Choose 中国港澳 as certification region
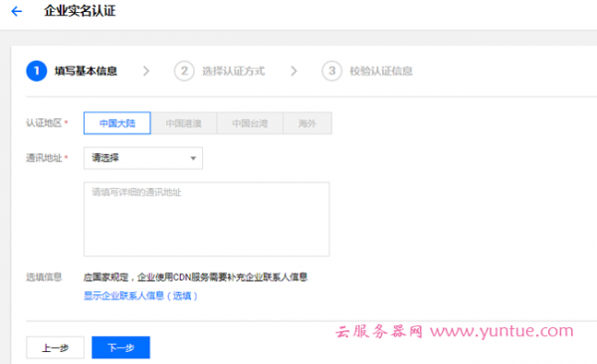The height and width of the screenshot is (364, 597). (184, 123)
